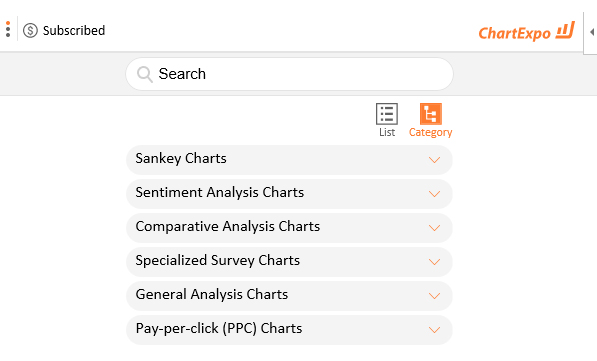Viewport: 597px width, 361px height.
Task: Expand Pay-per-click (PPC) Charts chevron
Action: (x=434, y=330)
